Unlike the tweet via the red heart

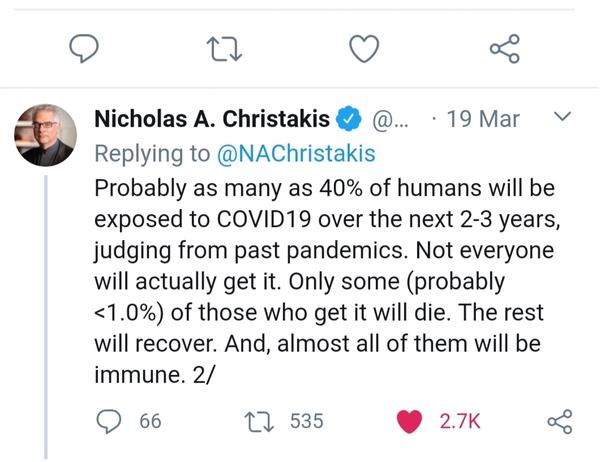(410, 422)
